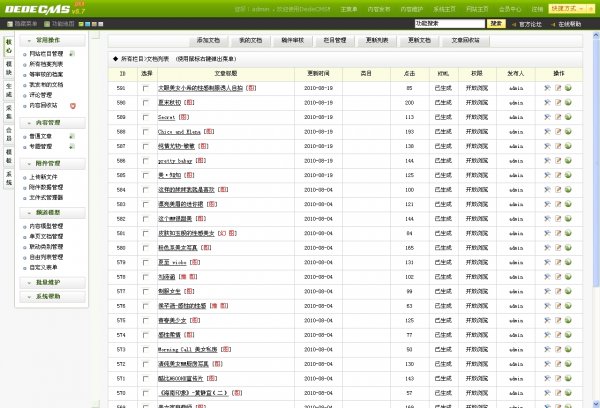
Task: Choose the blue skin color swatch
Action: 88,24
